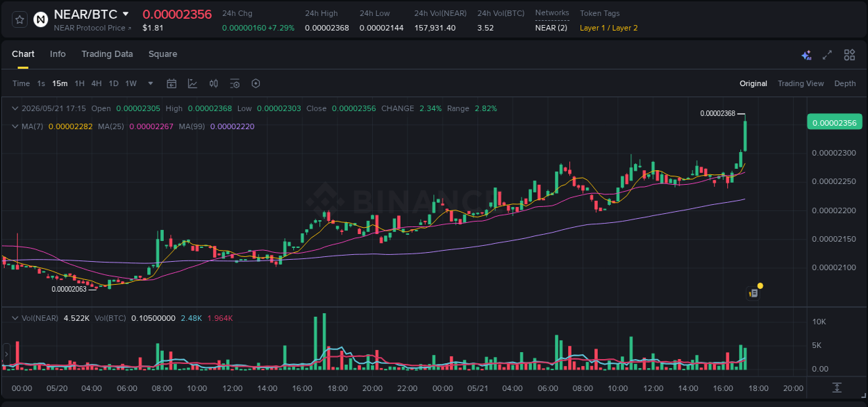Select the 1s interval
The image size is (868, 407).
(41, 83)
